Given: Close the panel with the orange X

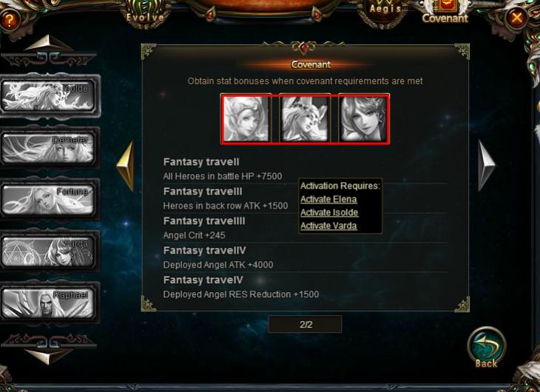Looking at the screenshot, I should click(516, 17).
